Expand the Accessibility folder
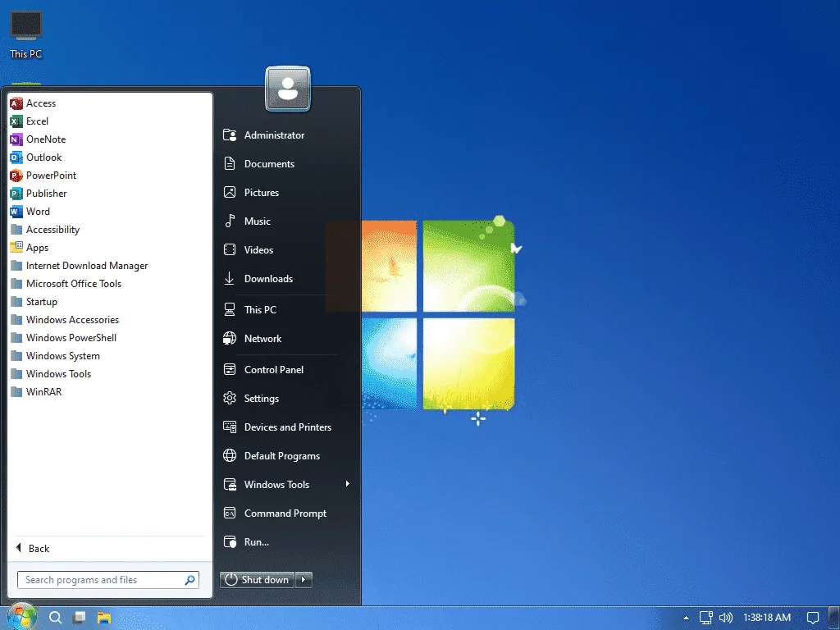This screenshot has height=630, width=840. pos(110,230)
